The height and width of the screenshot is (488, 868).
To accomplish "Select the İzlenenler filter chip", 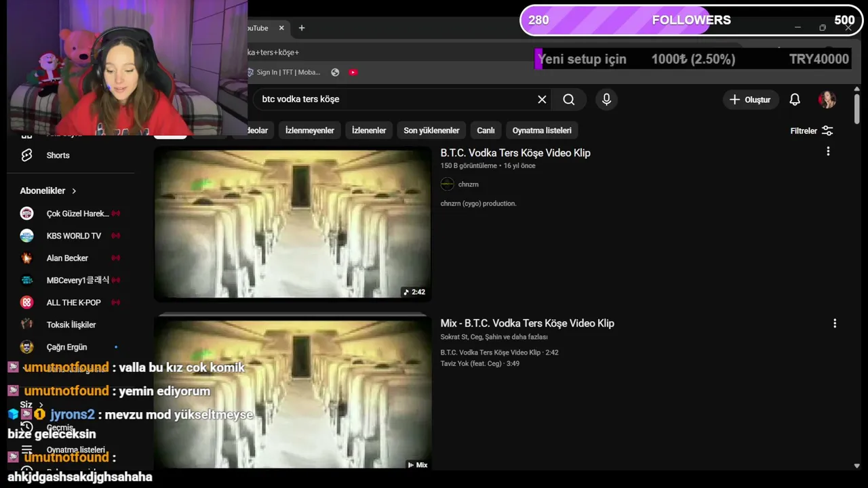I will [x=369, y=130].
